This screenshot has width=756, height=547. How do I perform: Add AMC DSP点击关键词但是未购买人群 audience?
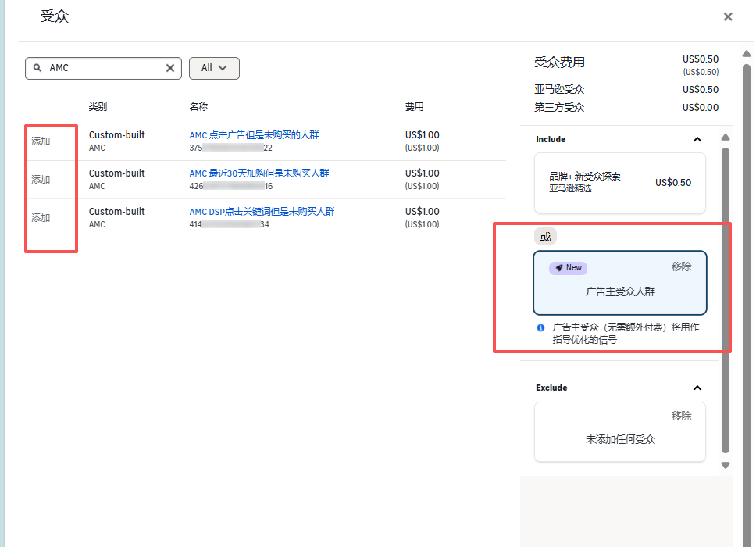[x=41, y=217]
